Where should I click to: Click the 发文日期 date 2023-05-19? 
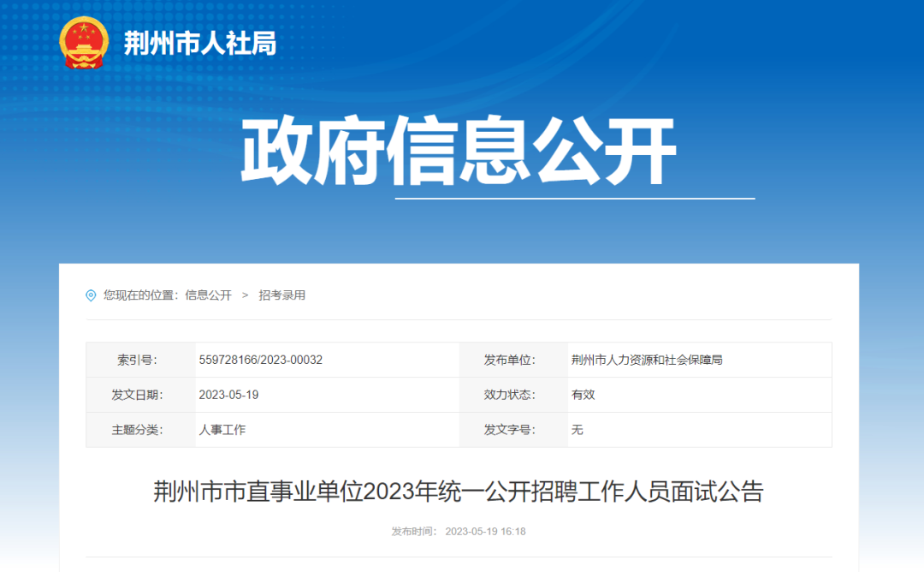click(x=224, y=395)
